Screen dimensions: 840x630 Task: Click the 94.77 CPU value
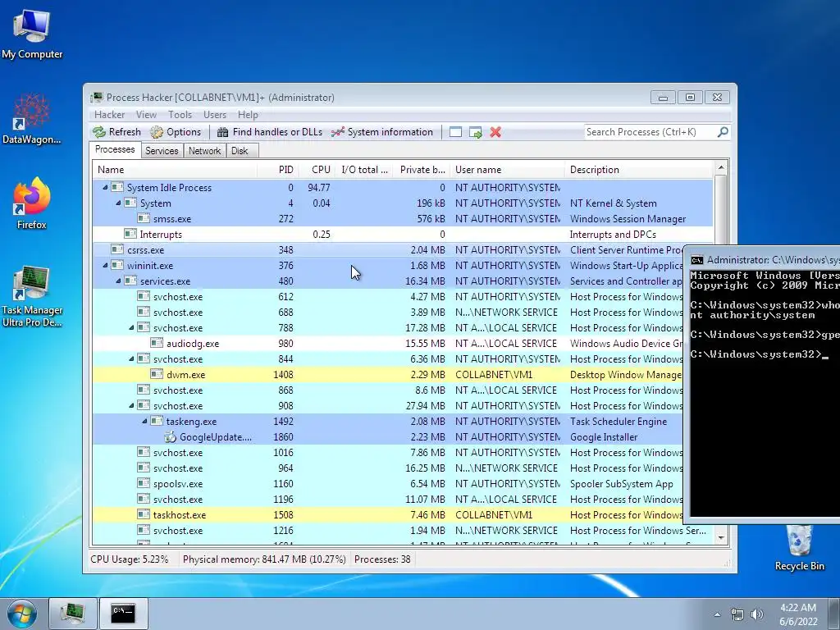319,188
